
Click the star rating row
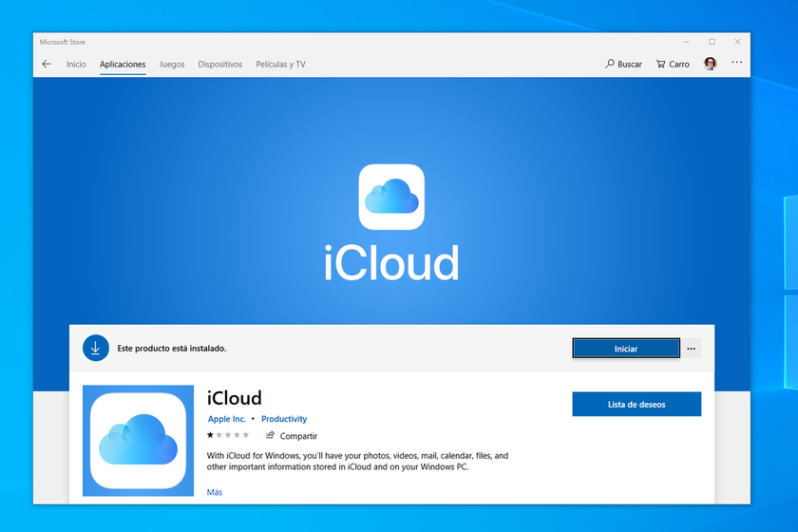[228, 435]
